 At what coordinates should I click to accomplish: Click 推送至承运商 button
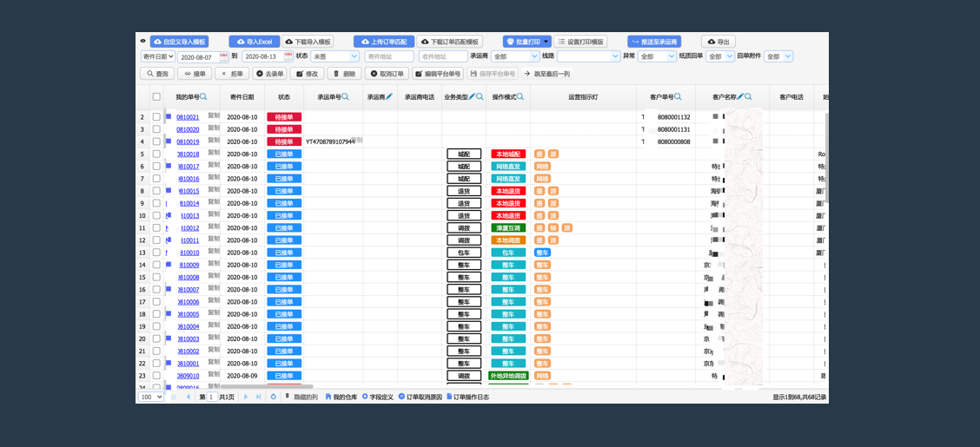(x=653, y=42)
